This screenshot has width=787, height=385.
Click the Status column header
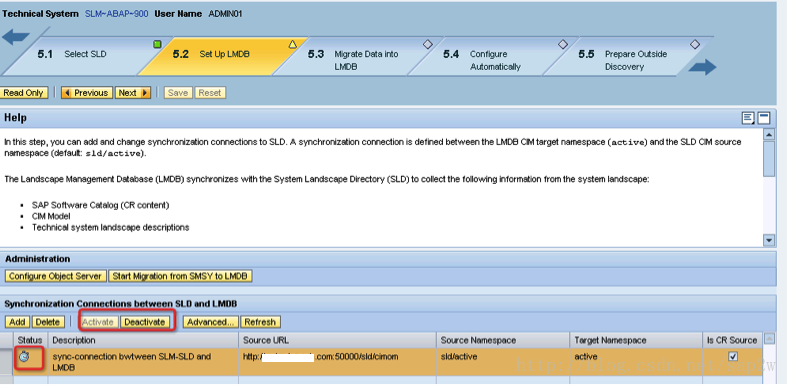coord(30,340)
